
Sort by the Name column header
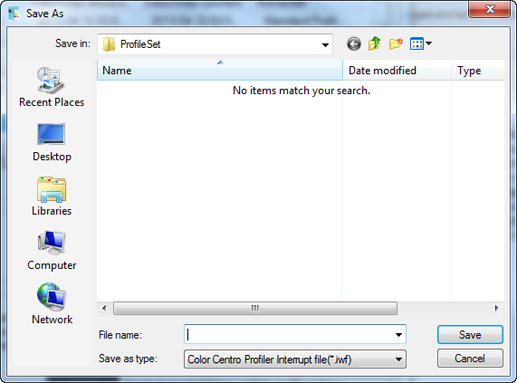(x=220, y=70)
